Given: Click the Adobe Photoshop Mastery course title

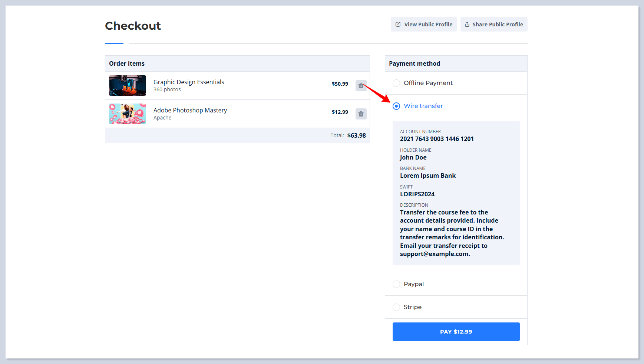Looking at the screenshot, I should click(190, 110).
